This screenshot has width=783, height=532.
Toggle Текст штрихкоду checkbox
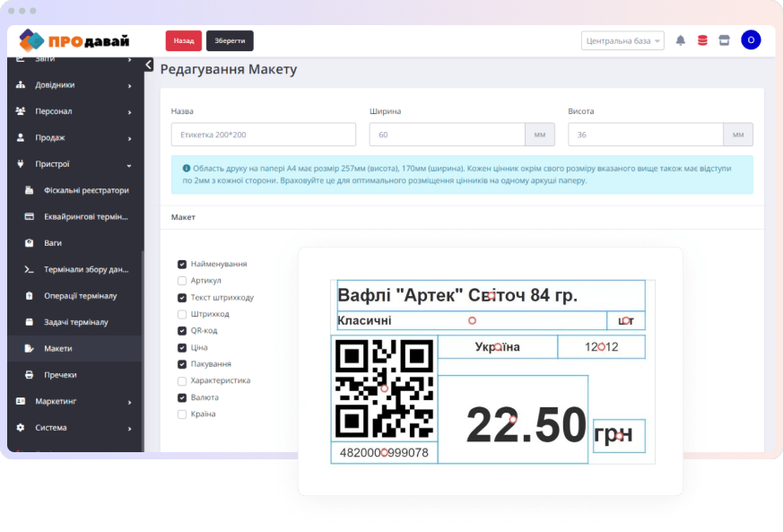pos(182,298)
